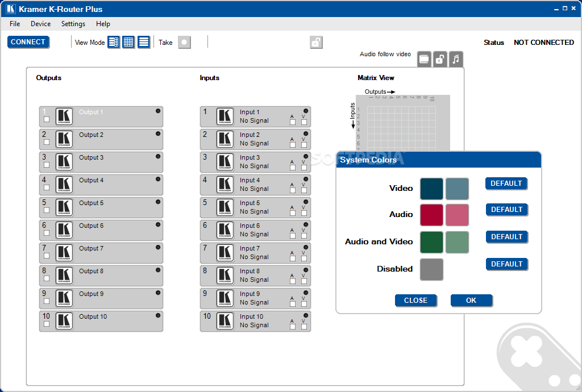
Task: Tick the Video (V) checkbox of Input 10
Action: [x=304, y=327]
